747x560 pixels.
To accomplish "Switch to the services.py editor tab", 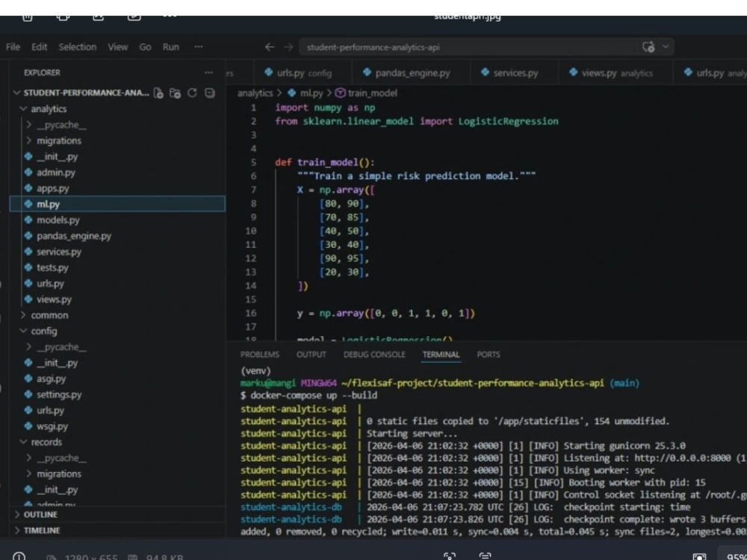I will tap(514, 73).
